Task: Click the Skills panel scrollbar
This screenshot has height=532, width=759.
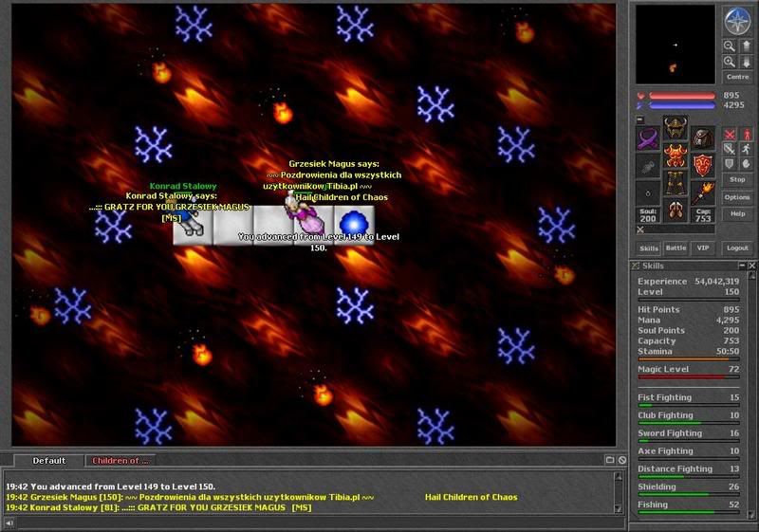Action: click(x=751, y=395)
